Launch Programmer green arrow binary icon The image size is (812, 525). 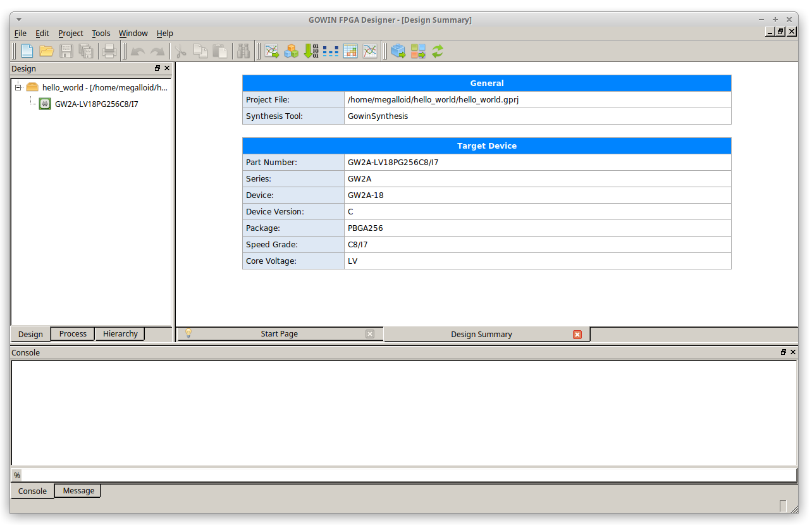[311, 51]
